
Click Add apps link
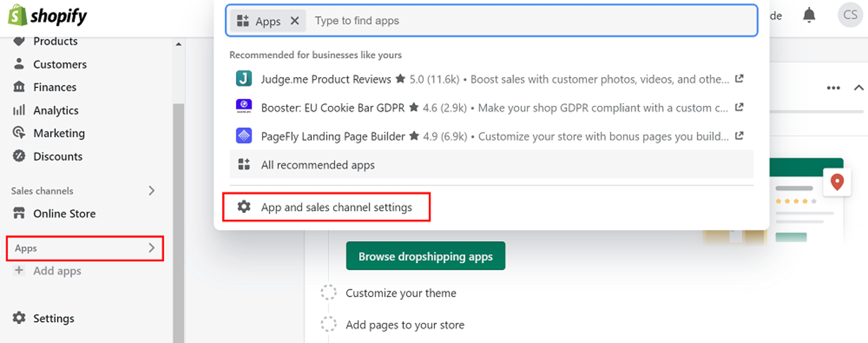click(x=57, y=271)
